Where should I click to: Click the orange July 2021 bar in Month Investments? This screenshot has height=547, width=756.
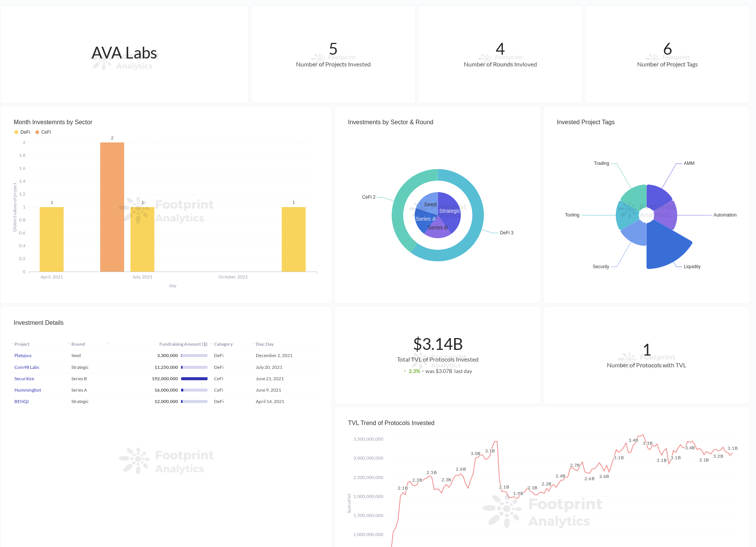(112, 207)
